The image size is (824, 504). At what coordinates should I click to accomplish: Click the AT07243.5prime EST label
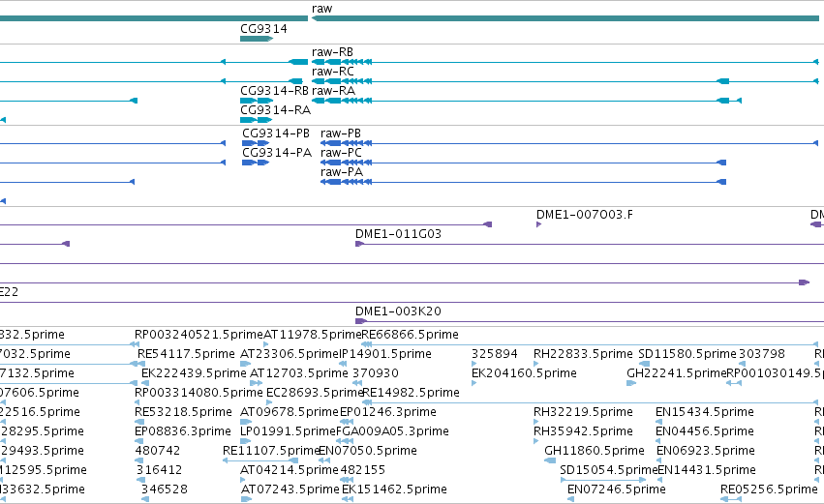(x=290, y=490)
